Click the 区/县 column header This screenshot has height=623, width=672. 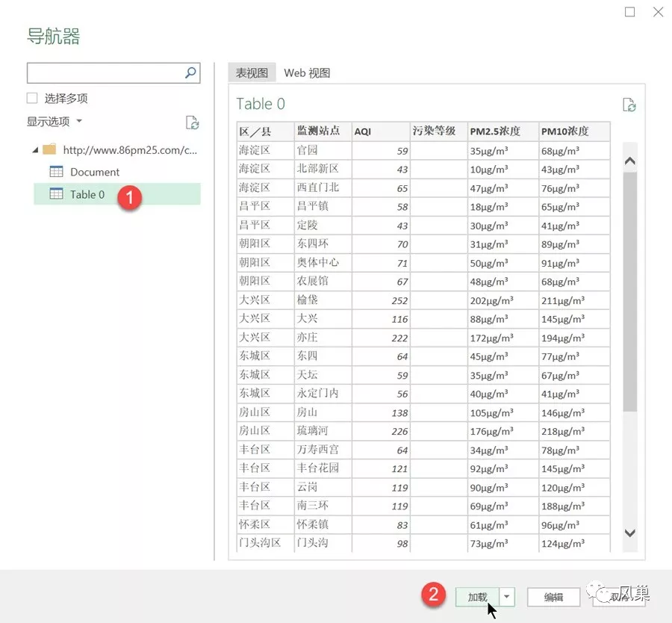tap(265, 131)
